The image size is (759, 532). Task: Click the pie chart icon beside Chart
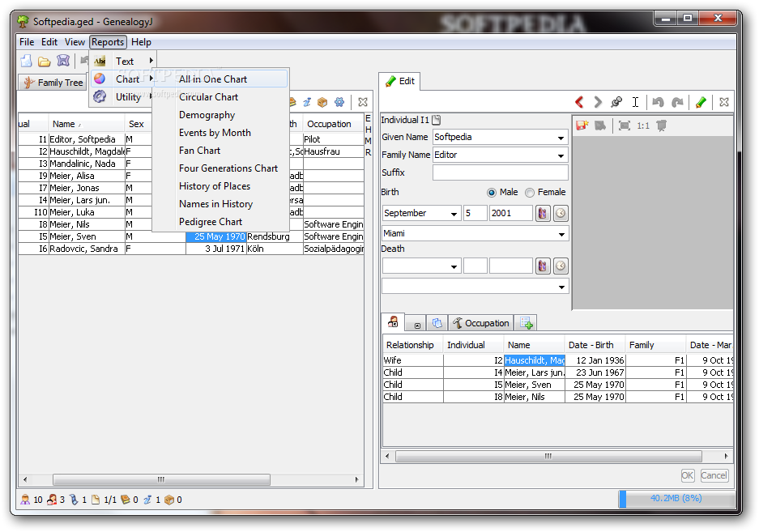100,79
